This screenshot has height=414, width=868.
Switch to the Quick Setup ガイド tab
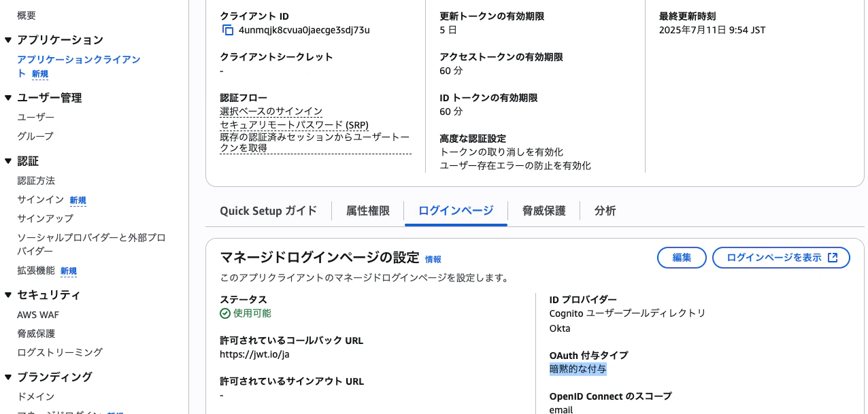tap(268, 211)
